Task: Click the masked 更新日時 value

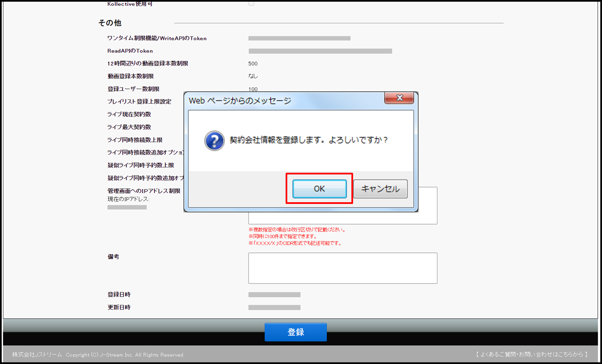Action: [274, 308]
